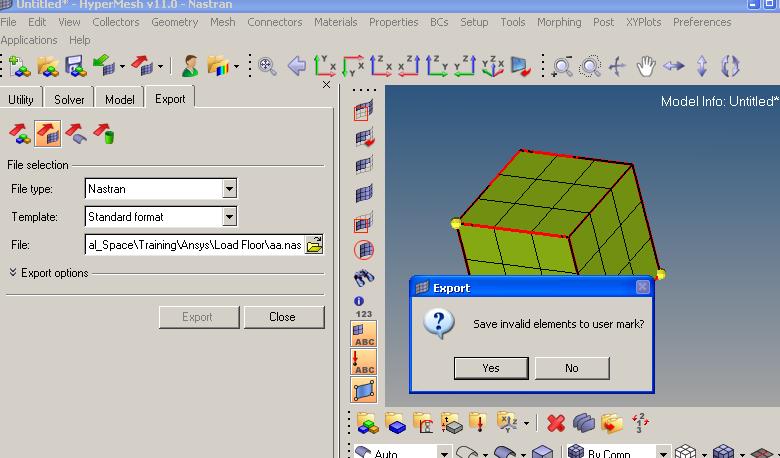Viewport: 780px width, 458px height.
Task: Open the User Profiles person icon
Action: click(190, 66)
